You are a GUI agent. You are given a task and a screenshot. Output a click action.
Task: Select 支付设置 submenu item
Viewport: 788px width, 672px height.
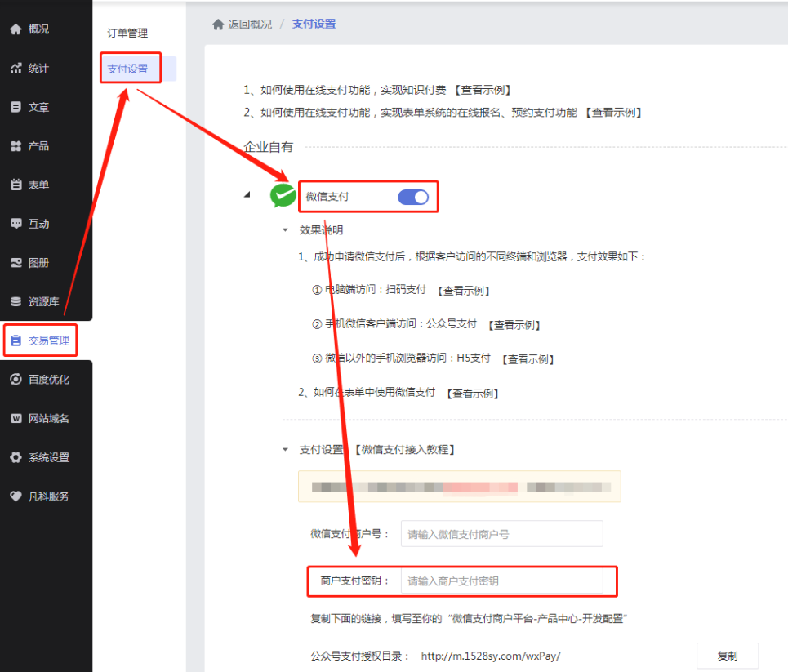[x=127, y=69]
